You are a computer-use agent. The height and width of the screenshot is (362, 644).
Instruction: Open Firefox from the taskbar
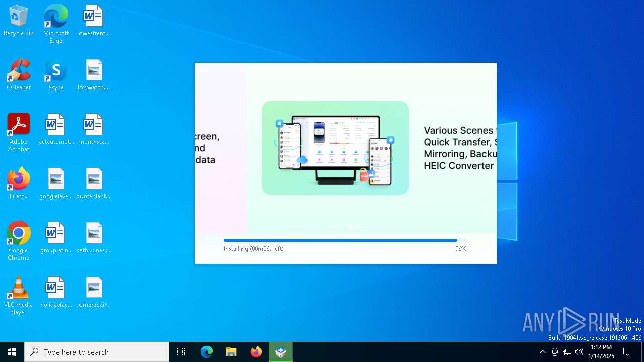pos(256,352)
